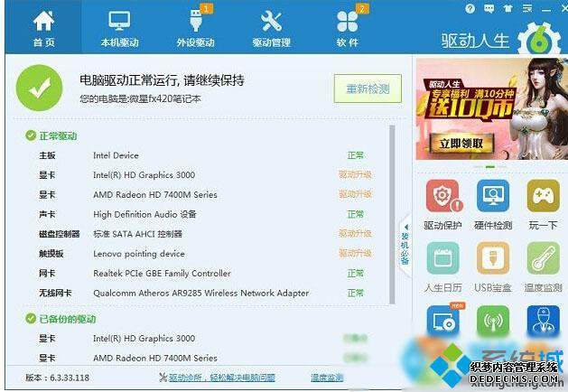This screenshot has width=568, height=392.
Task: Open the 首页 home tab
Action: (43, 28)
